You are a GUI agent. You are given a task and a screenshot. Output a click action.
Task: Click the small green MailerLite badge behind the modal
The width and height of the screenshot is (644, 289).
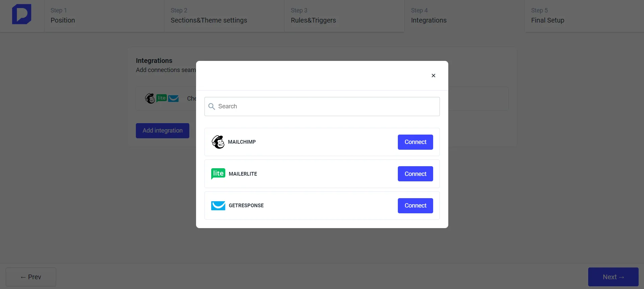[x=162, y=98]
